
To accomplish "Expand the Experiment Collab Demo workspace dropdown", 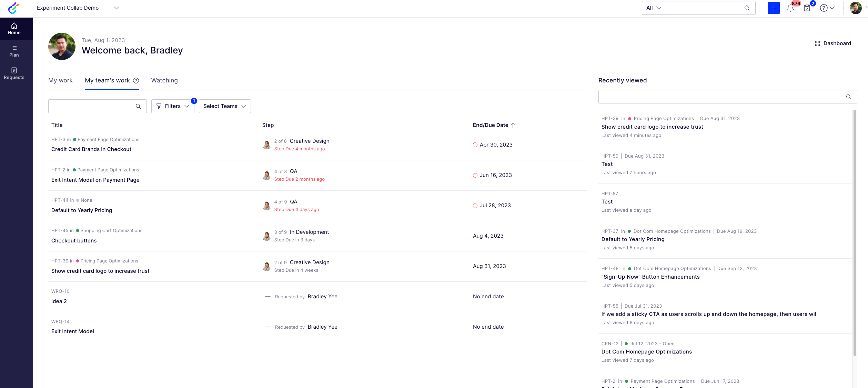I will (117, 8).
